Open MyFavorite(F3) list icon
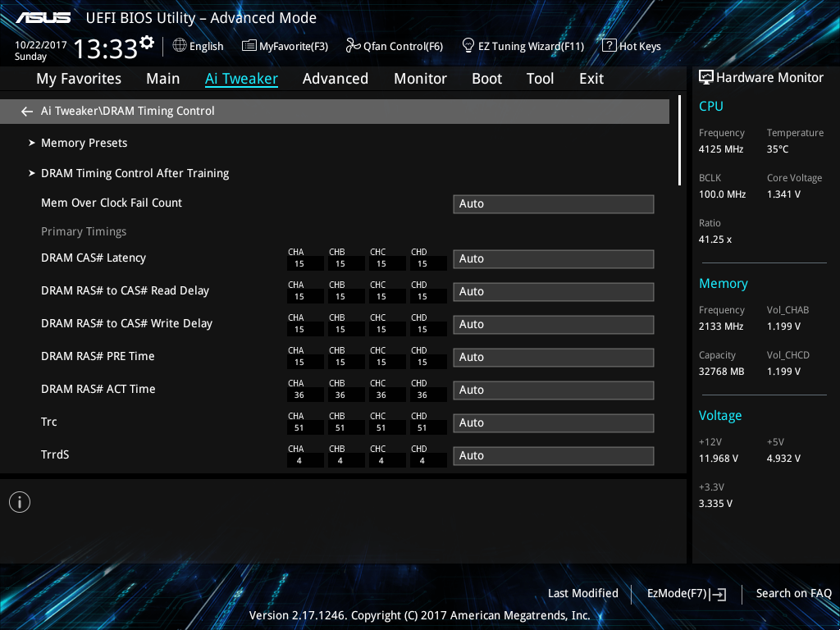Viewport: 840px width, 630px height. pos(249,46)
